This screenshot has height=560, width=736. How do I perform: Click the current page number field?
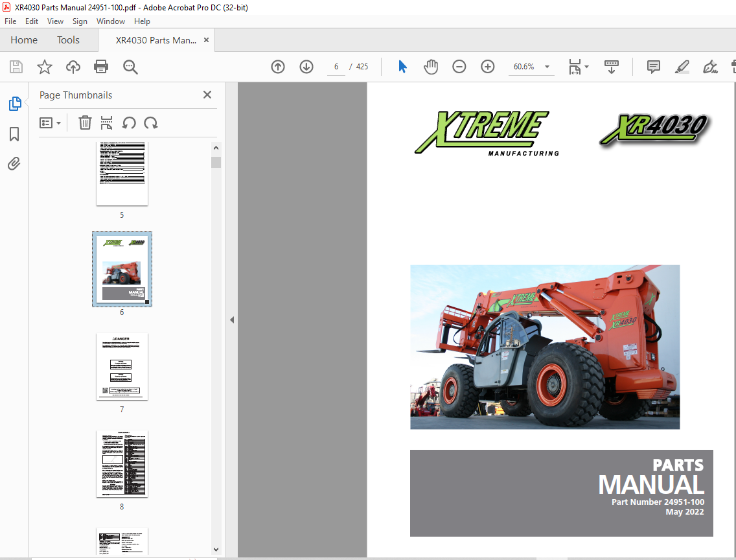336,67
